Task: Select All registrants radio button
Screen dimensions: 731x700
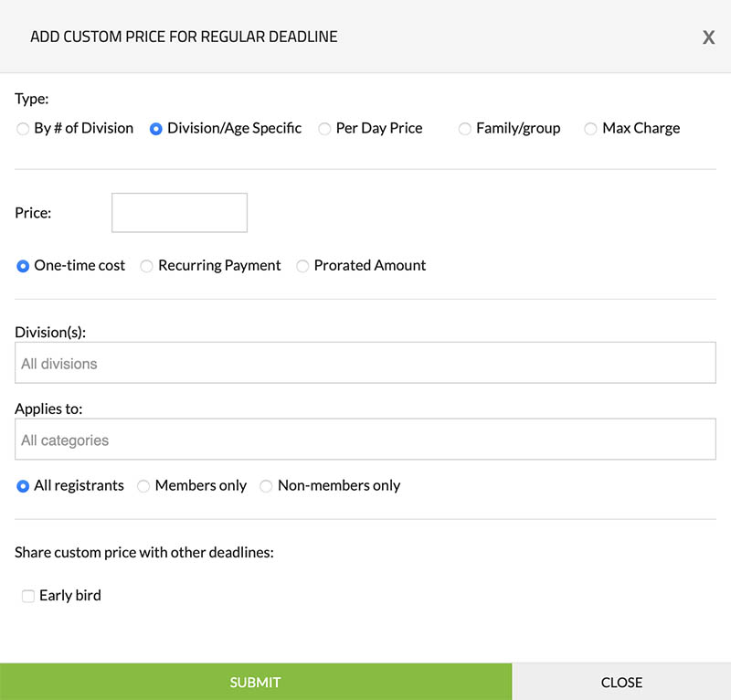Action: 23,486
